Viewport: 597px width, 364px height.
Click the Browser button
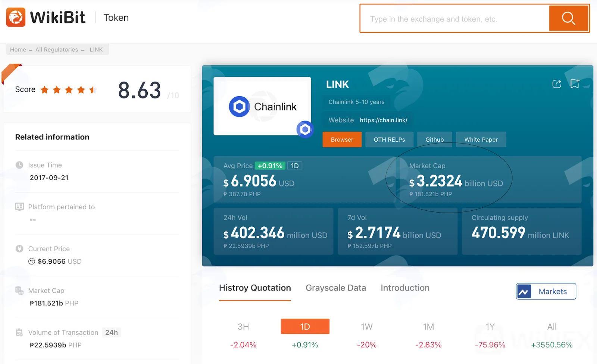pyautogui.click(x=342, y=139)
